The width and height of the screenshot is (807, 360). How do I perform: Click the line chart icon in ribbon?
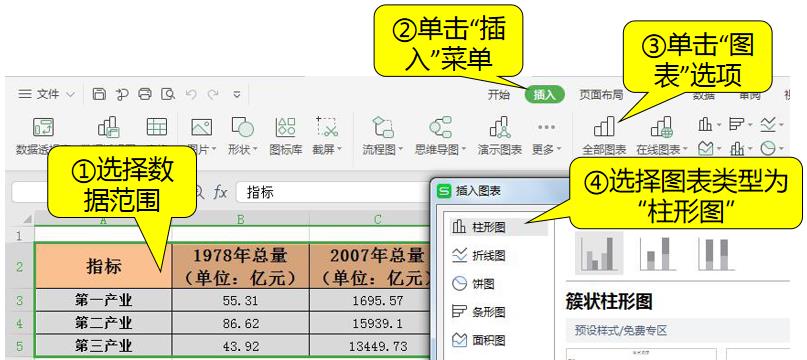[768, 124]
